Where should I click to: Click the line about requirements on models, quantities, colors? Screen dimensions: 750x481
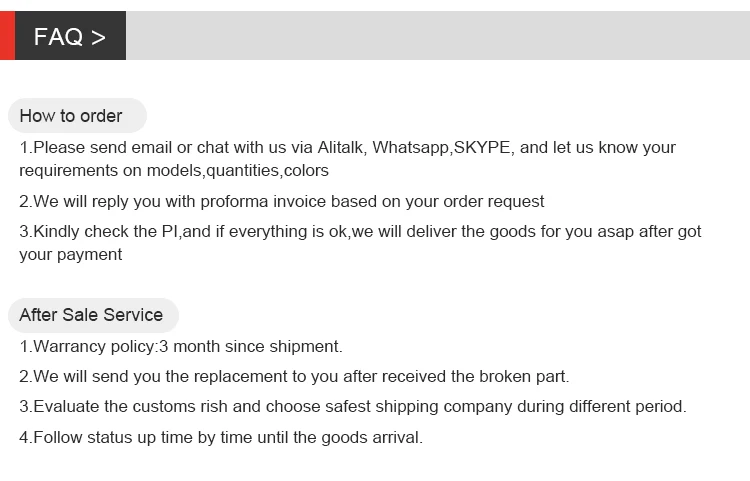174,171
